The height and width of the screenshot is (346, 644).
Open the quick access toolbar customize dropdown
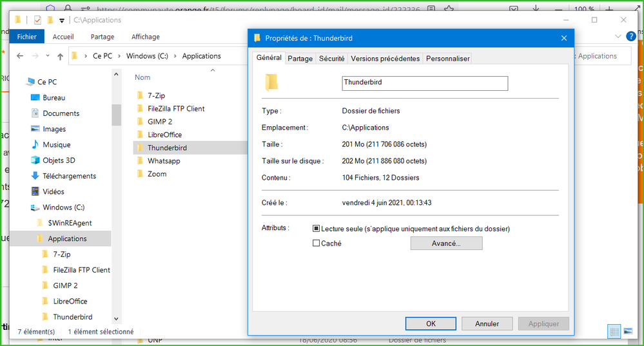pyautogui.click(x=62, y=20)
